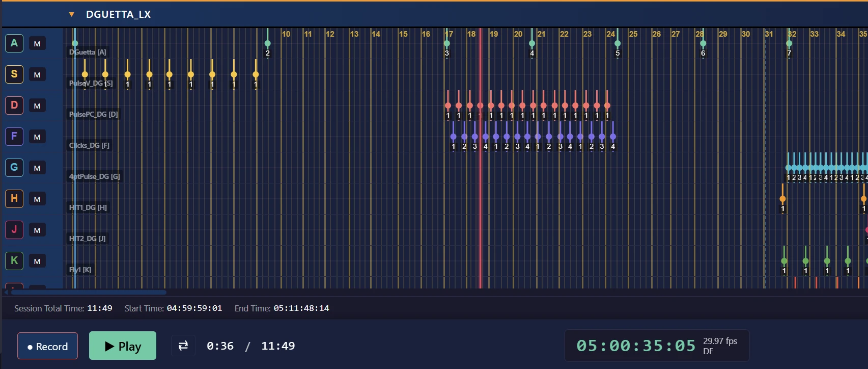Click the Clicks_DG [F] track name

pyautogui.click(x=90, y=145)
